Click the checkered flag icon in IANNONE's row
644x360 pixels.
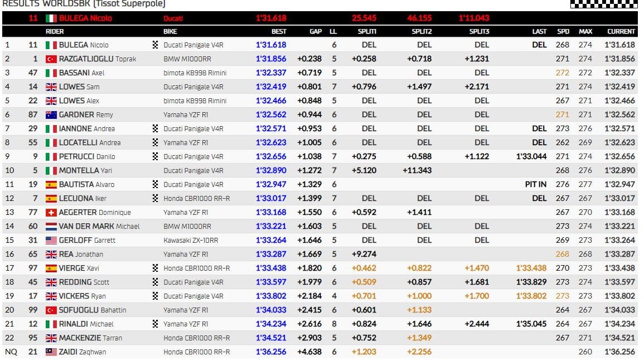point(155,128)
